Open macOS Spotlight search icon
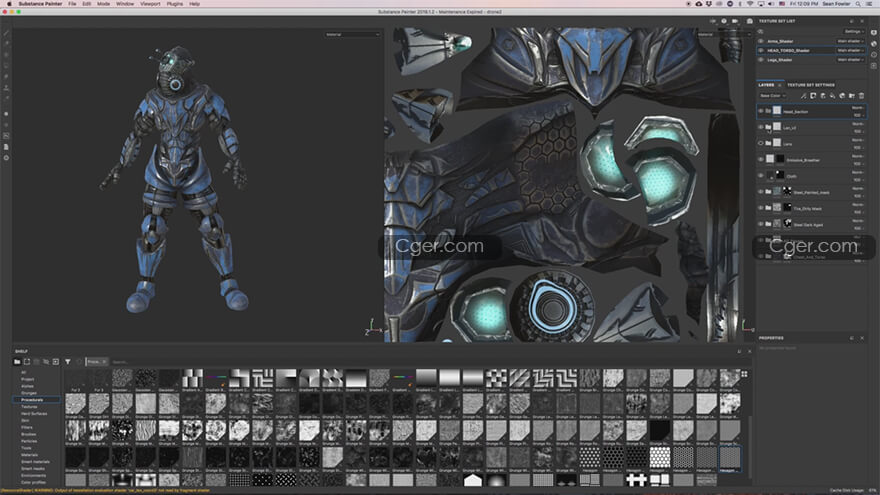This screenshot has width=880, height=495. (x=858, y=4)
